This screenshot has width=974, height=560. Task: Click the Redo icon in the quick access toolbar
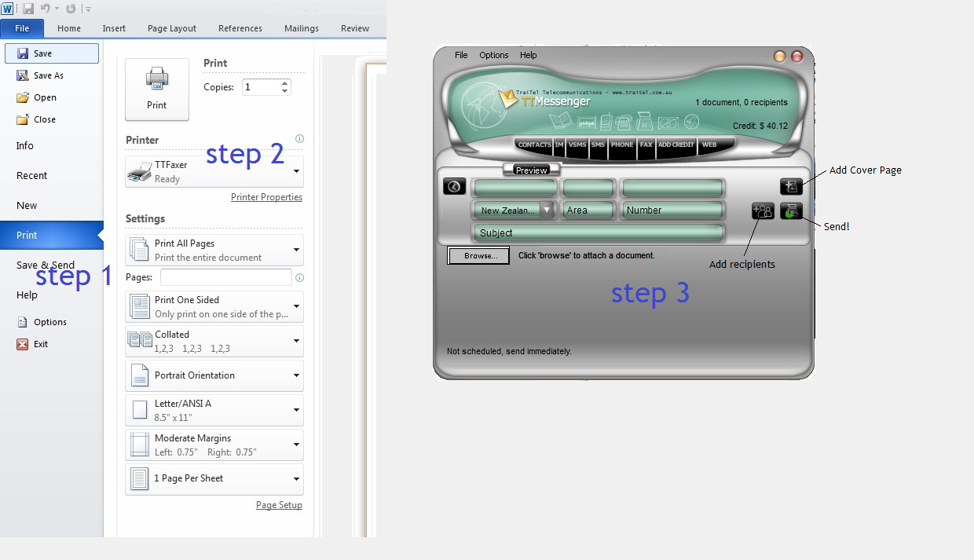[71, 9]
